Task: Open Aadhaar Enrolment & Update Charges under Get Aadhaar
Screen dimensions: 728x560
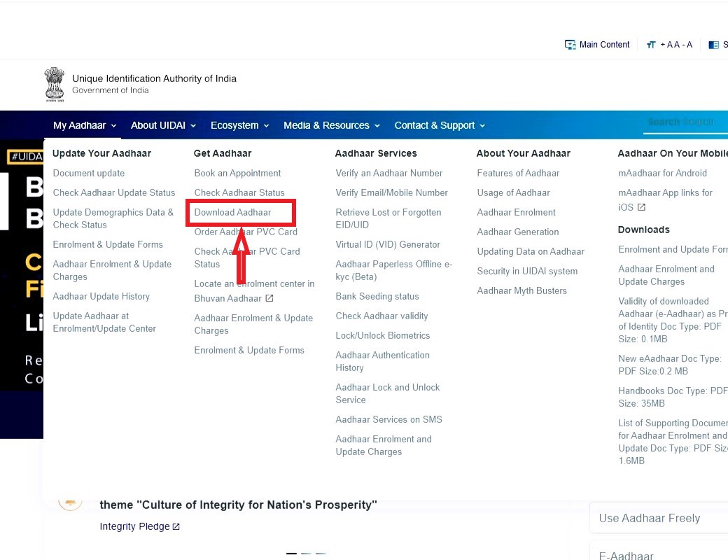Action: coord(253,324)
